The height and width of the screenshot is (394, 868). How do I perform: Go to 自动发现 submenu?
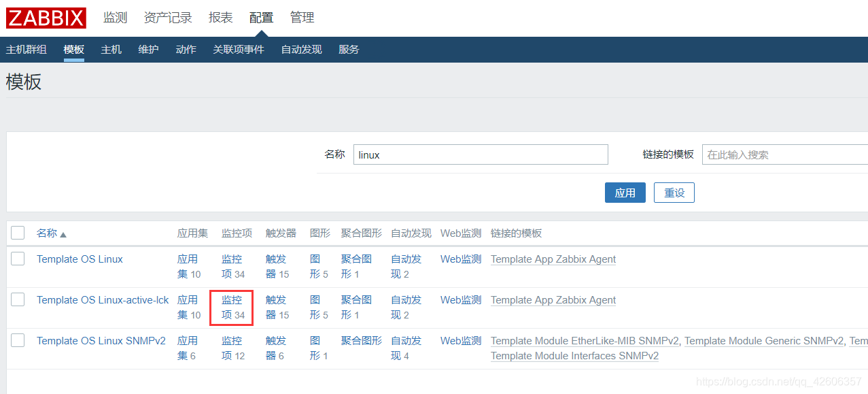[x=302, y=50]
